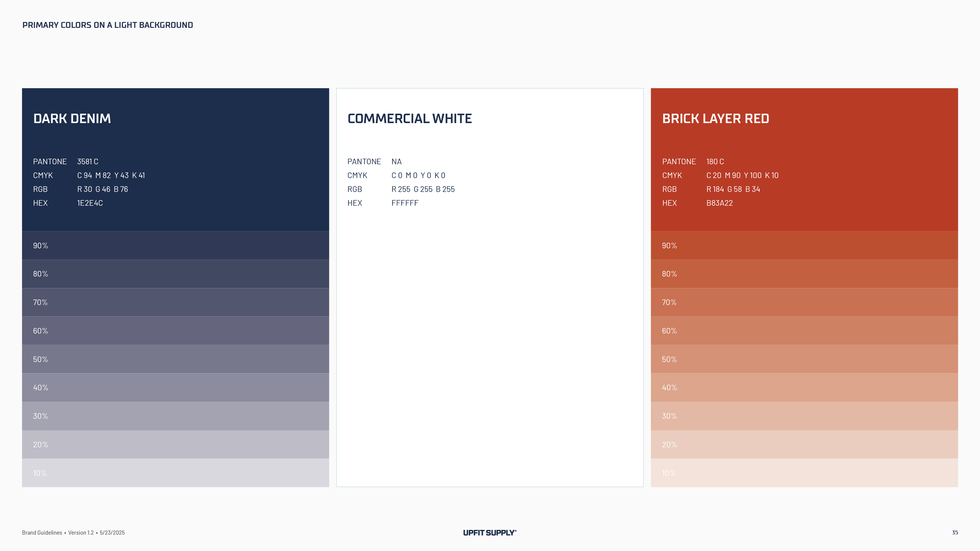Click the Dark Denim 10% tint swatch

click(x=175, y=473)
